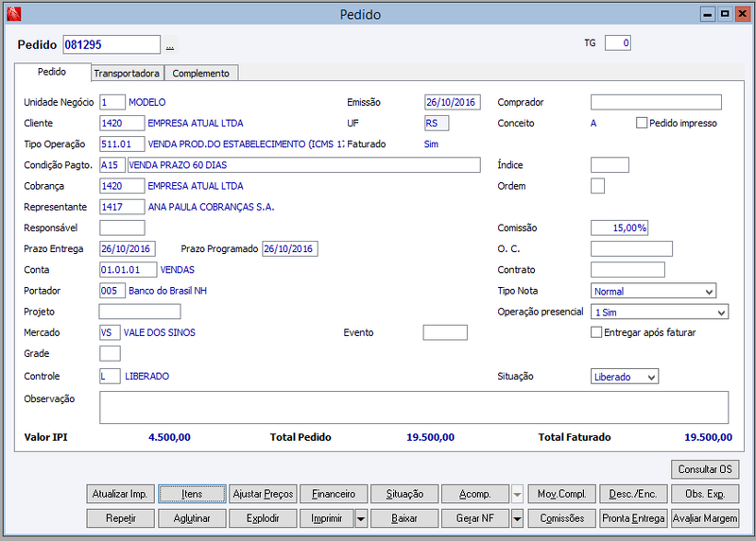Click the Comprador input field

tap(656, 102)
